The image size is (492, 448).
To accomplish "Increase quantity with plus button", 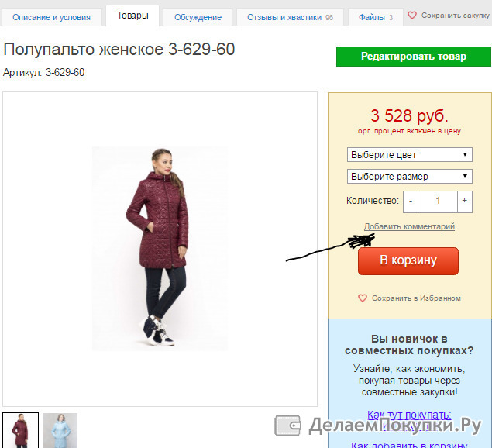I will point(465,202).
